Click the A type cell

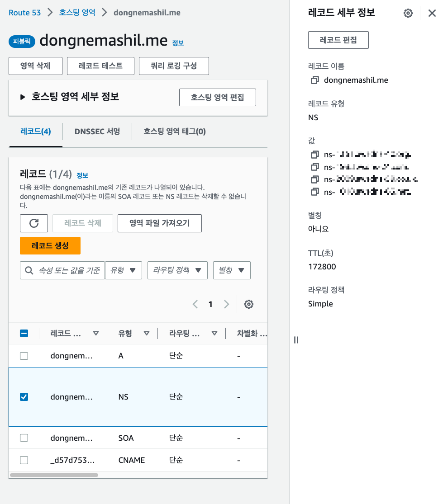coord(121,356)
